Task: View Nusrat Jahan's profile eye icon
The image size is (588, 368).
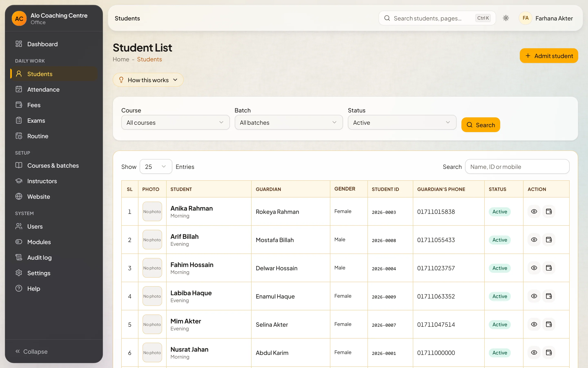Action: 534,353
